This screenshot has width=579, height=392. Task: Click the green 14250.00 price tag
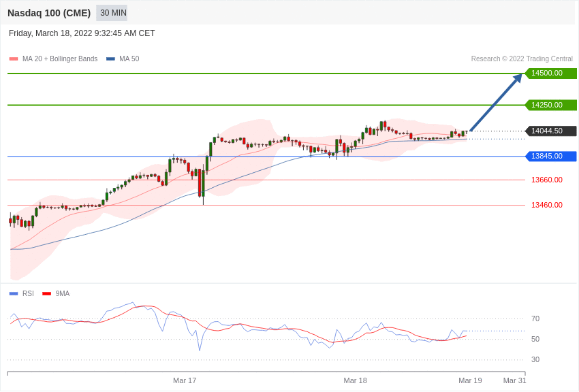click(x=550, y=105)
